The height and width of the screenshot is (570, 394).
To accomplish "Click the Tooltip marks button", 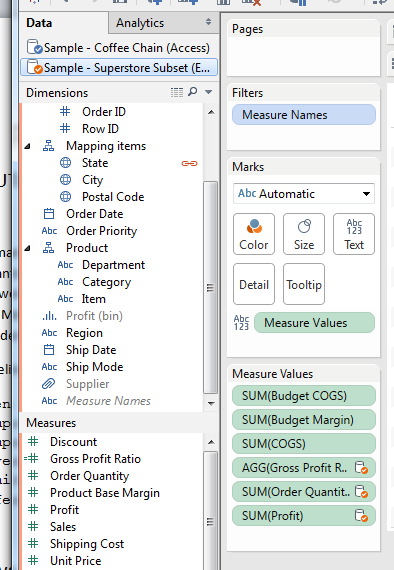I will click(x=304, y=284).
